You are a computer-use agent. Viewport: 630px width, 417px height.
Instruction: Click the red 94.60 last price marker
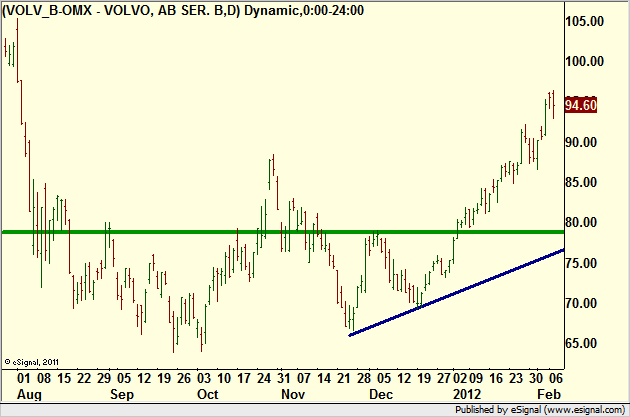click(x=581, y=105)
